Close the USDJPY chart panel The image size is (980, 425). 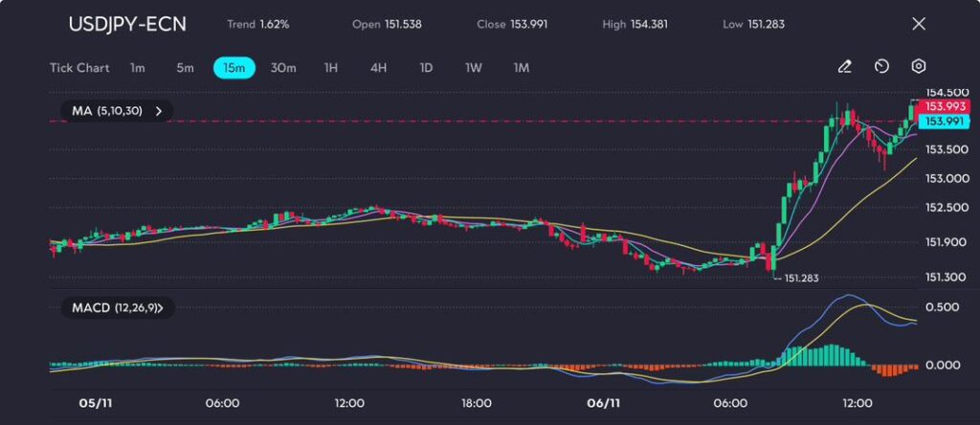point(919,24)
